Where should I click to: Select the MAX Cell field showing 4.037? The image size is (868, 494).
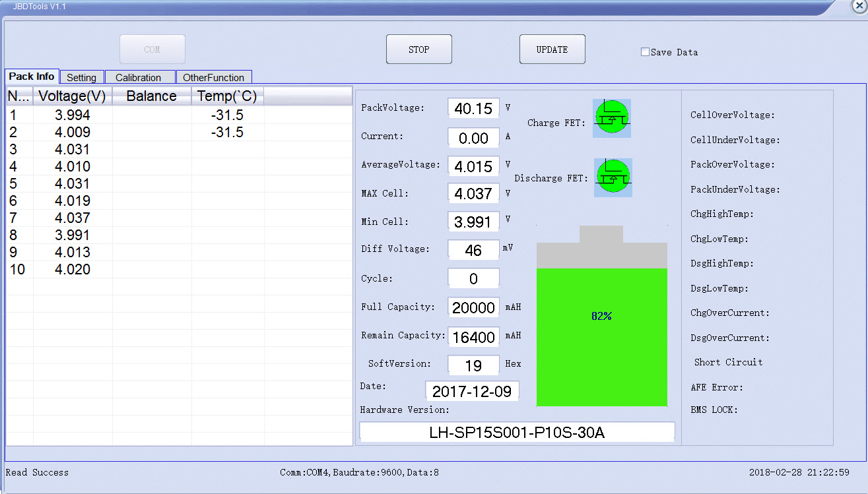474,193
